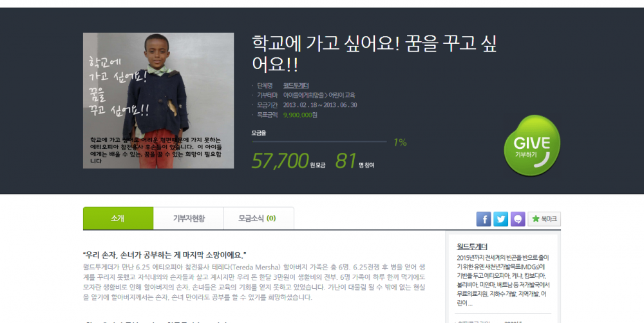Click the 아이들에게희망을>어린이교육 theme text
This screenshot has height=323, width=644.
click(x=319, y=95)
